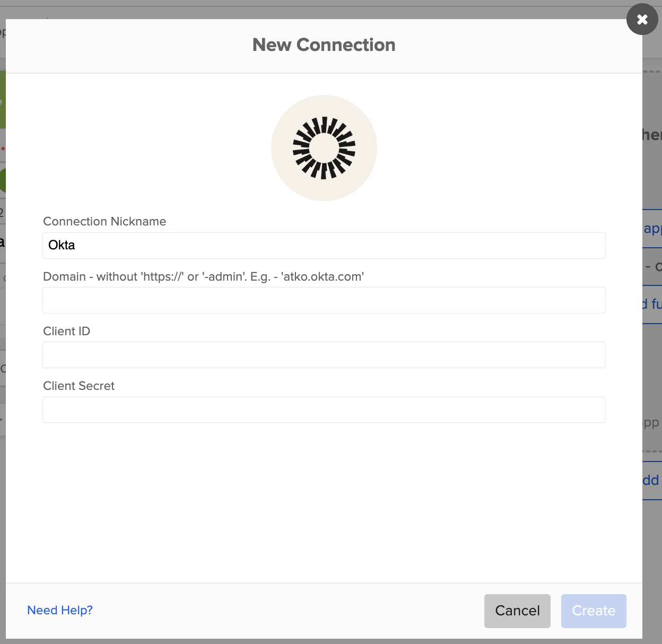
Task: Click the Okta sunburst logo
Action: [x=324, y=148]
